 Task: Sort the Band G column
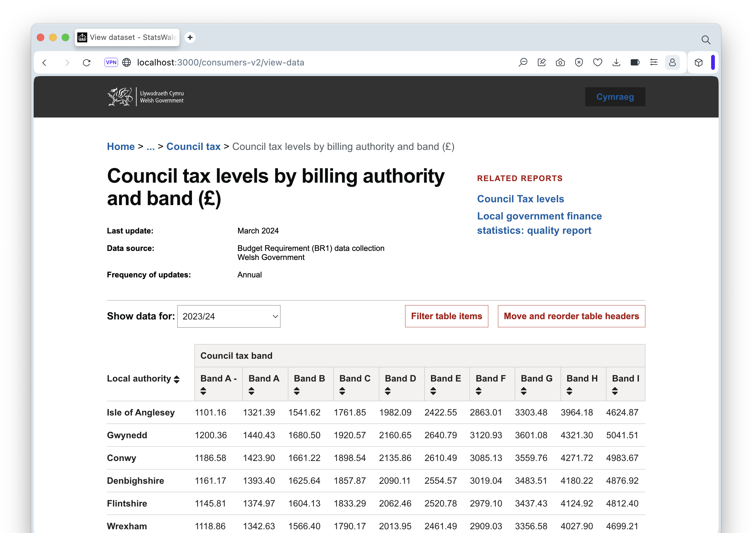click(x=524, y=391)
